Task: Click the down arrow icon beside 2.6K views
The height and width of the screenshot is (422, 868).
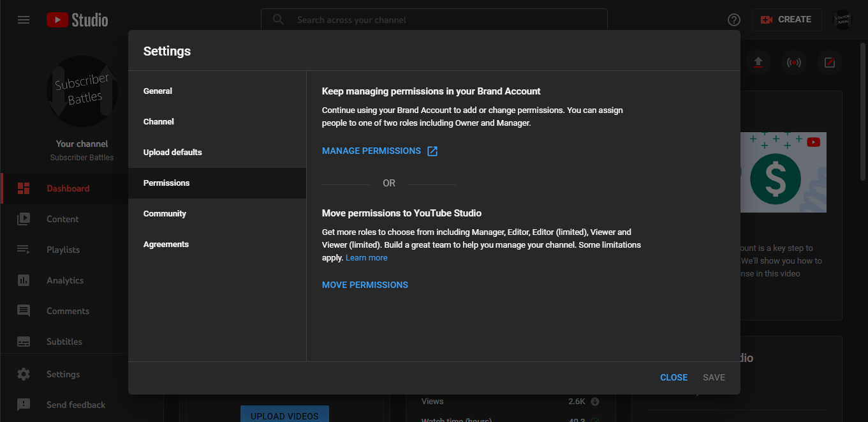Action: 595,402
